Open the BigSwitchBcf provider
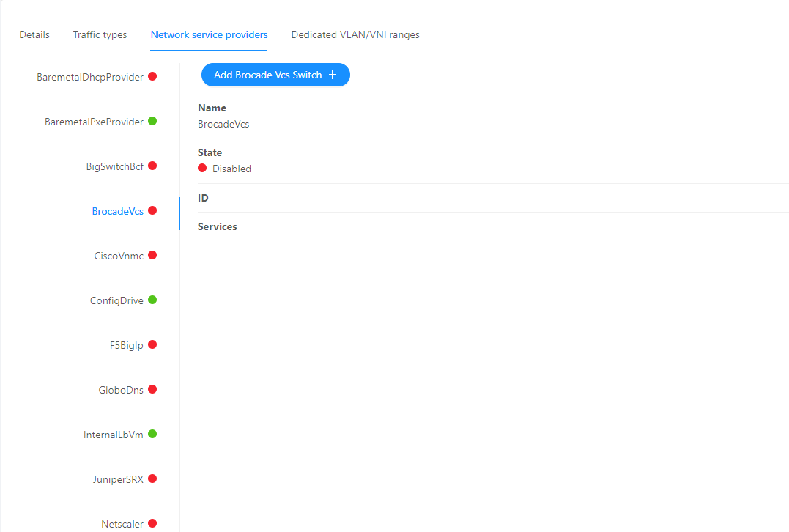This screenshot has height=532, width=789. 115,166
